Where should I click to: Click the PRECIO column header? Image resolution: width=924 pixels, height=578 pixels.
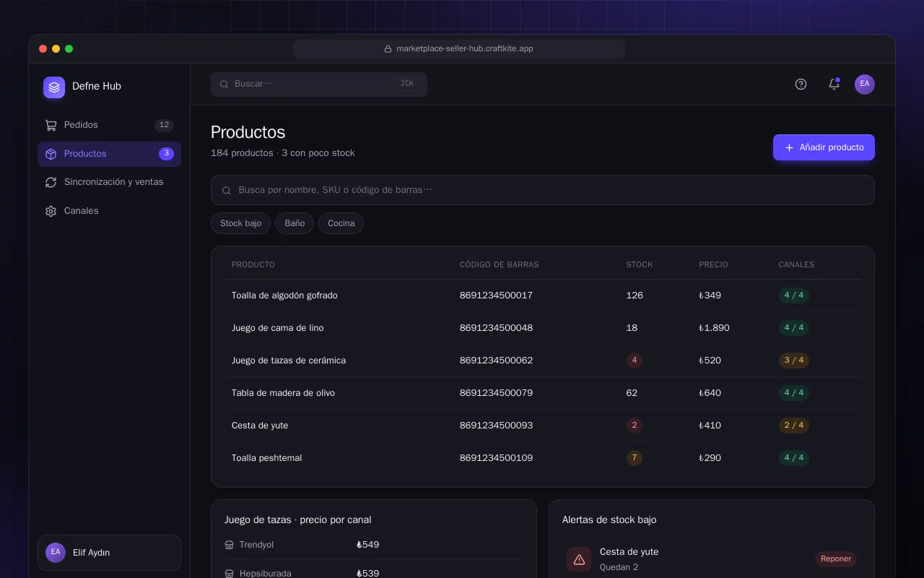pyautogui.click(x=714, y=264)
